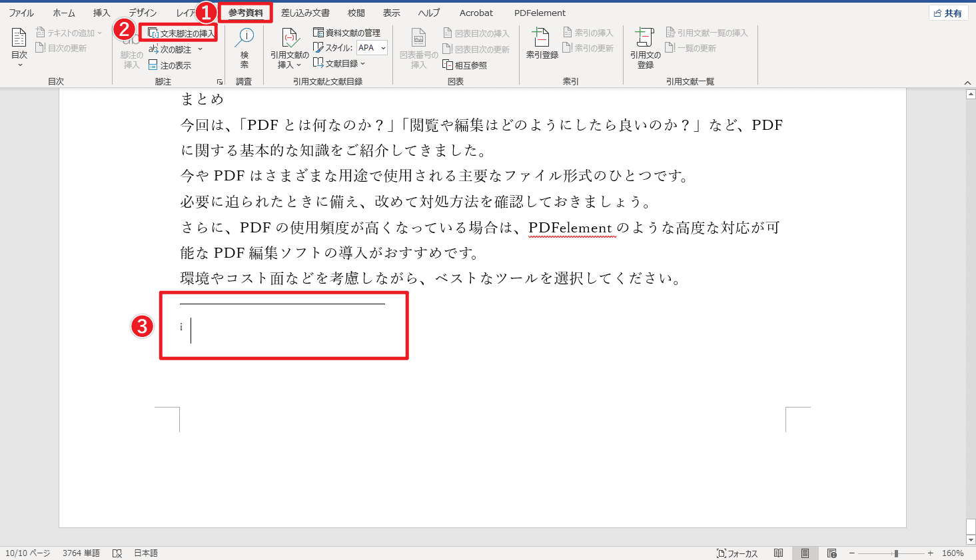Open the ヘルプ tab

(x=429, y=13)
